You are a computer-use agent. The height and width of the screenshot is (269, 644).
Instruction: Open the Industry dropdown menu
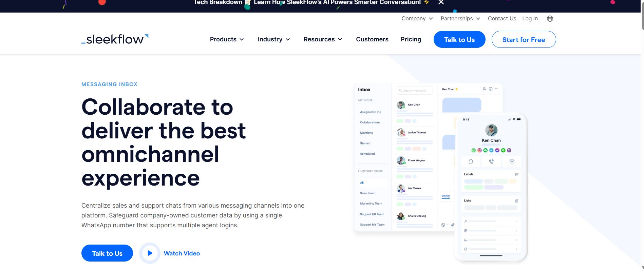point(274,39)
